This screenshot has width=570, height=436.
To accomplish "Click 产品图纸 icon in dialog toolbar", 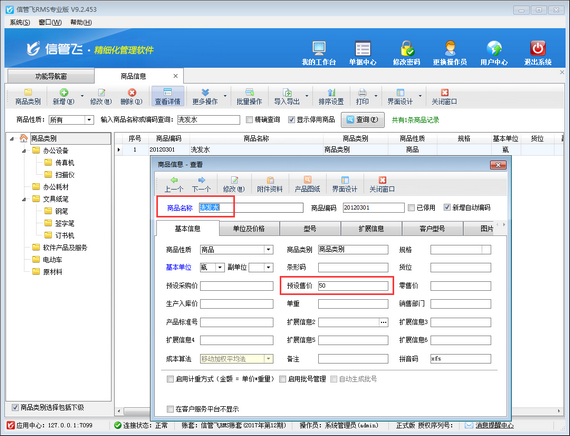I will click(307, 180).
